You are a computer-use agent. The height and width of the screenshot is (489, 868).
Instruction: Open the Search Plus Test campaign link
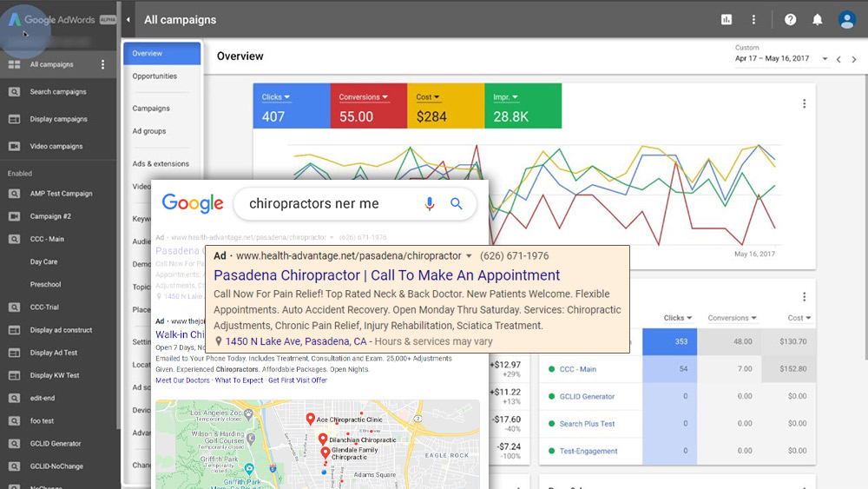point(587,424)
